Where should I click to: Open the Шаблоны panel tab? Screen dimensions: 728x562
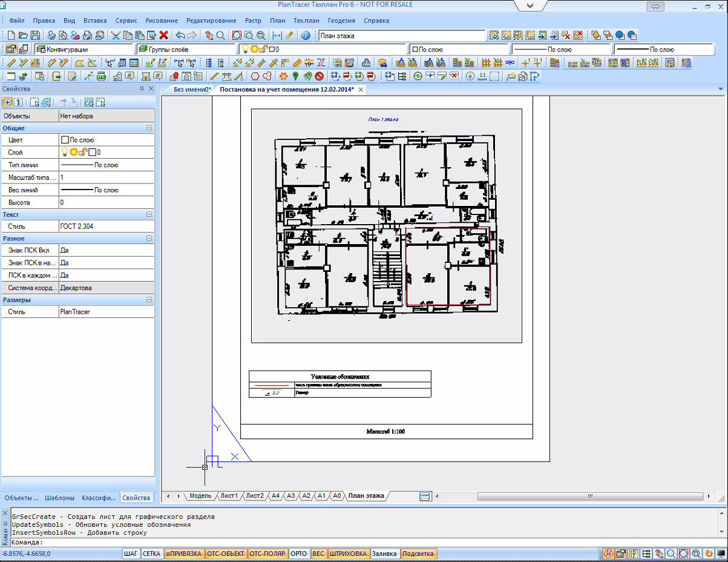[60, 498]
